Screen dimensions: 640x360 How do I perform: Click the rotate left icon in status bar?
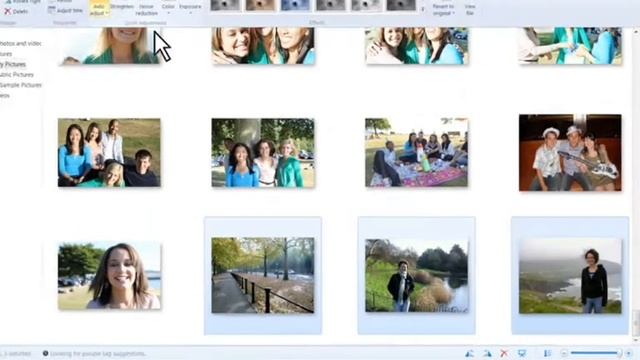click(x=470, y=353)
